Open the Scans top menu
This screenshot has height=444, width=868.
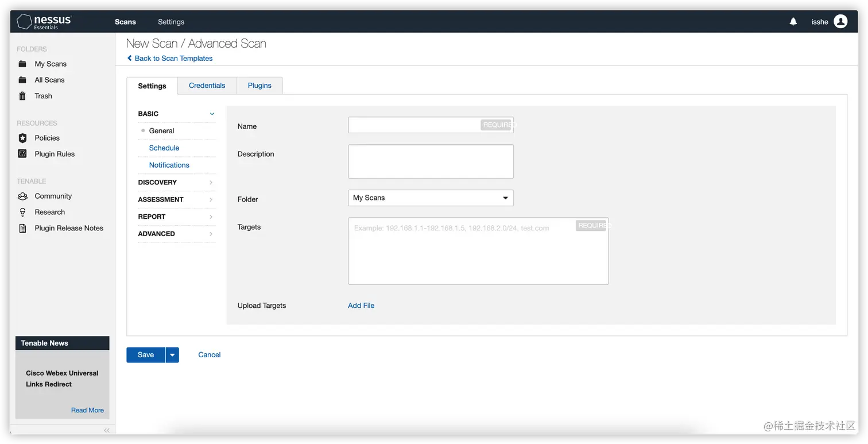125,22
